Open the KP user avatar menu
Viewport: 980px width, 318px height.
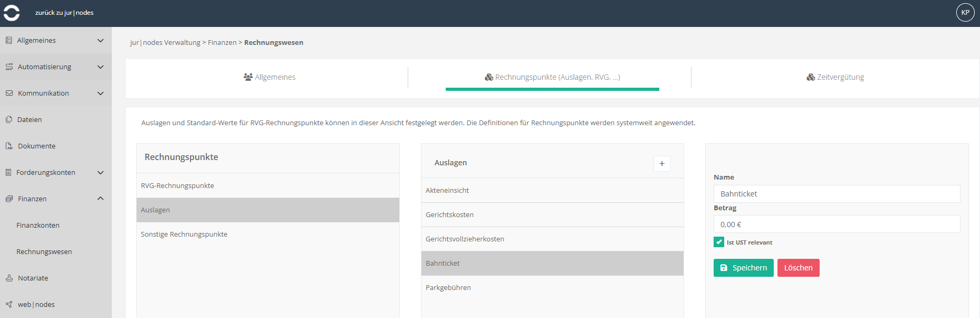coord(965,13)
